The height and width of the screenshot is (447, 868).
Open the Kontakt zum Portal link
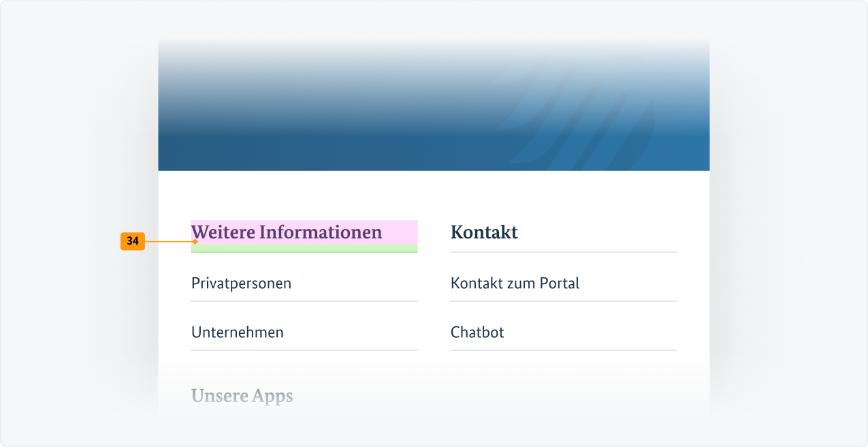point(515,283)
